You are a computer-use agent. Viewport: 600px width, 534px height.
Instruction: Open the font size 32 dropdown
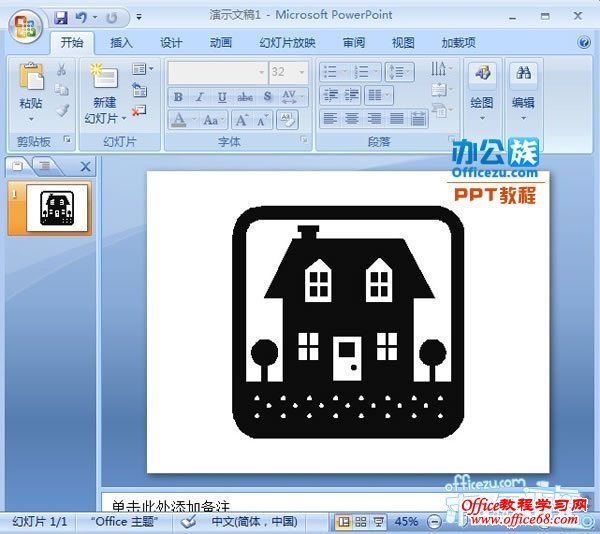pos(302,72)
